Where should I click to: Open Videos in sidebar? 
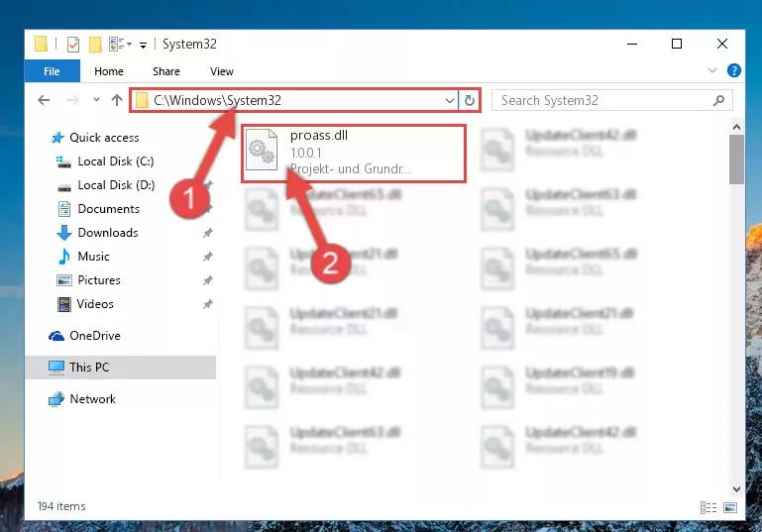click(95, 304)
